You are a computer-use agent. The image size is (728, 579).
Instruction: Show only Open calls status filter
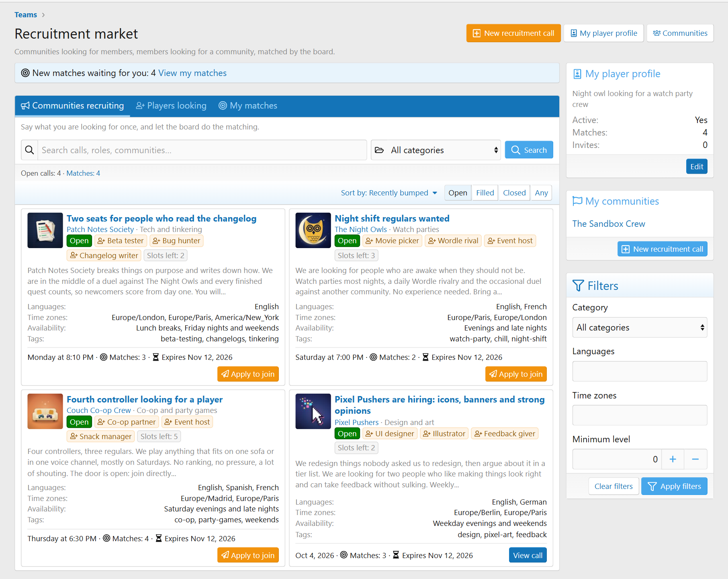tap(458, 193)
